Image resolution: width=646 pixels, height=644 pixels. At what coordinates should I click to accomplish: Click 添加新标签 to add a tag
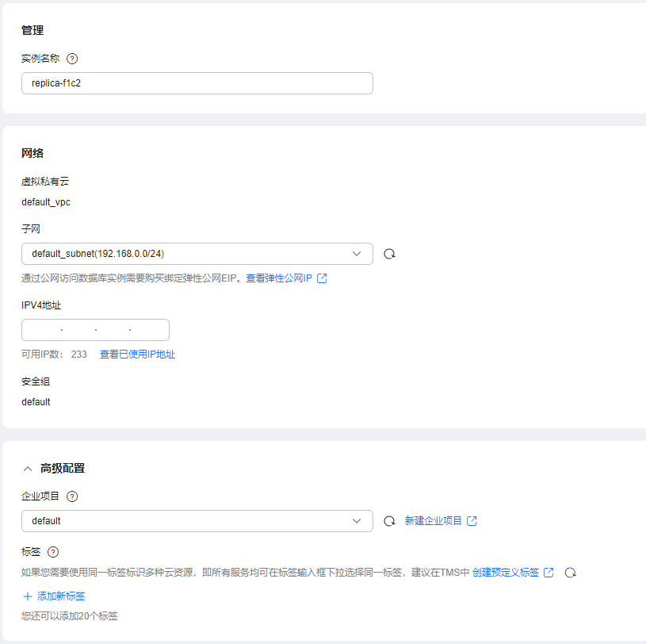54,596
